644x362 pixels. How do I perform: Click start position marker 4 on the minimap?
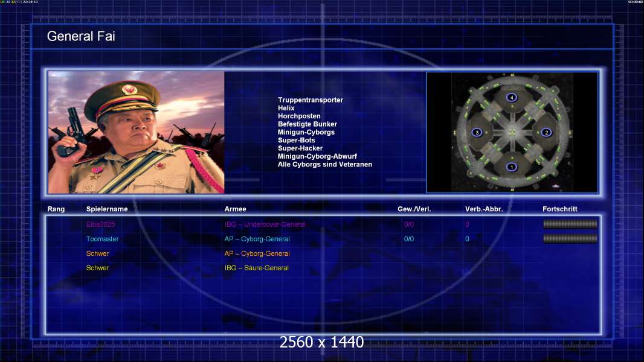(x=511, y=97)
